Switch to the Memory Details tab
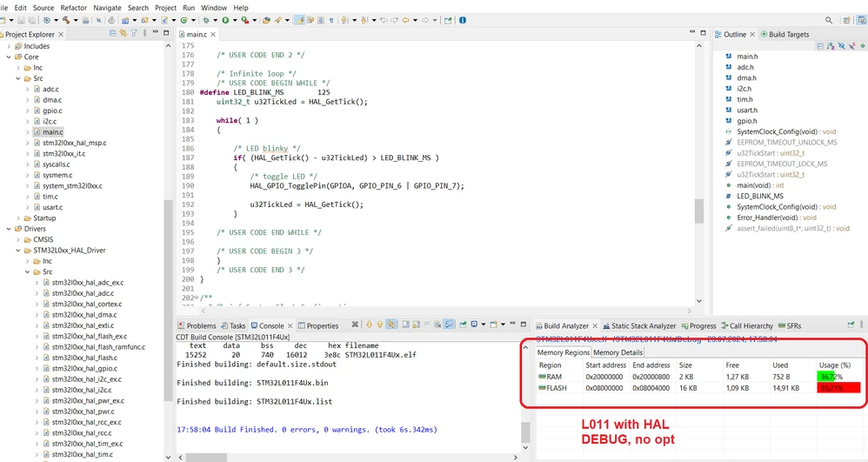Viewport: 868px width, 462px height. (618, 352)
